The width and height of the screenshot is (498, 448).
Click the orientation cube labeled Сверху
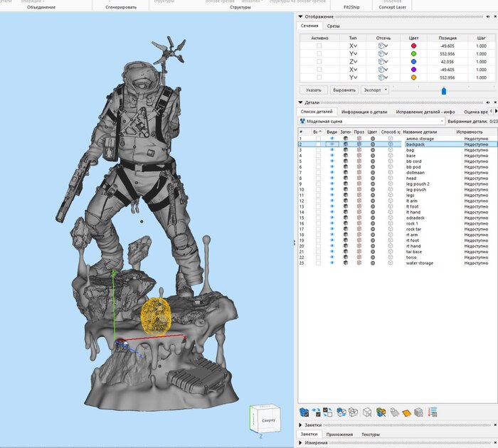(x=265, y=418)
